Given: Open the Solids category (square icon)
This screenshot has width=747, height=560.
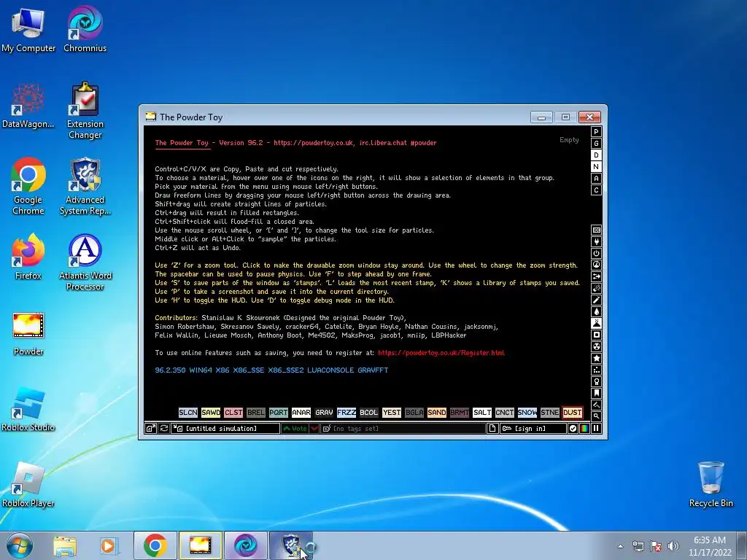Looking at the screenshot, I should (596, 335).
